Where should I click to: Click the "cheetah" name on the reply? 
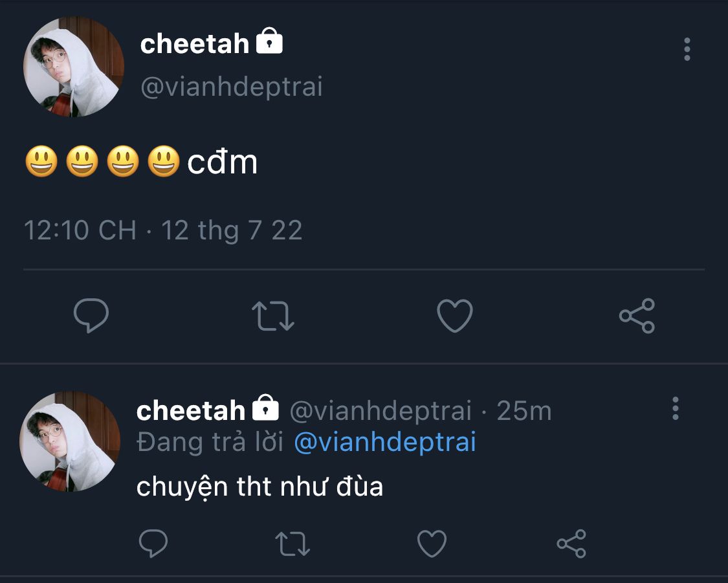(x=190, y=410)
